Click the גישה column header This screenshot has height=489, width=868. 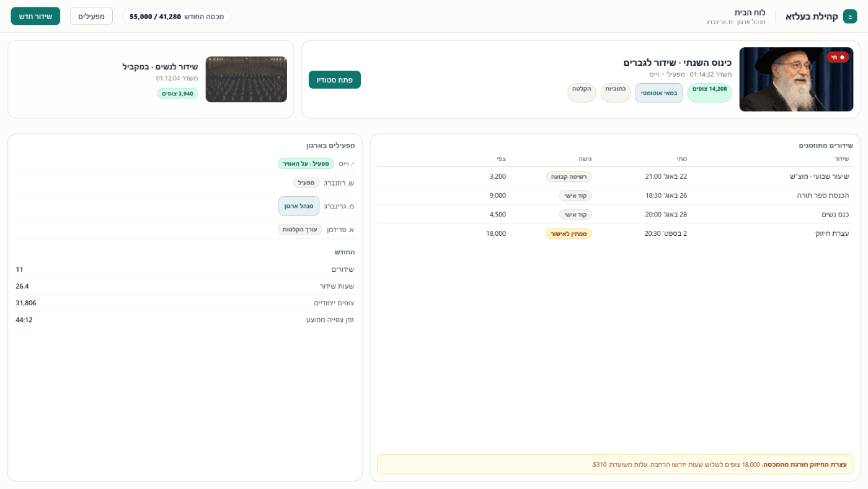point(585,158)
